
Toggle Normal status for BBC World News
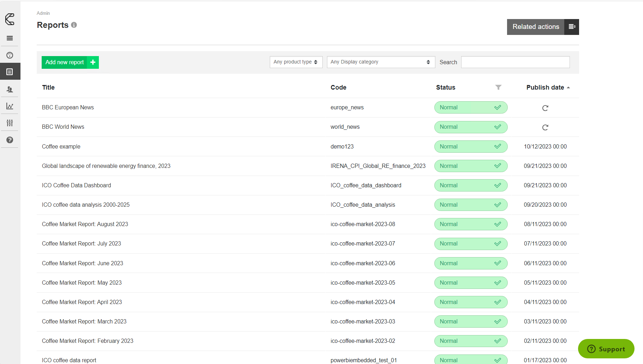tap(471, 127)
